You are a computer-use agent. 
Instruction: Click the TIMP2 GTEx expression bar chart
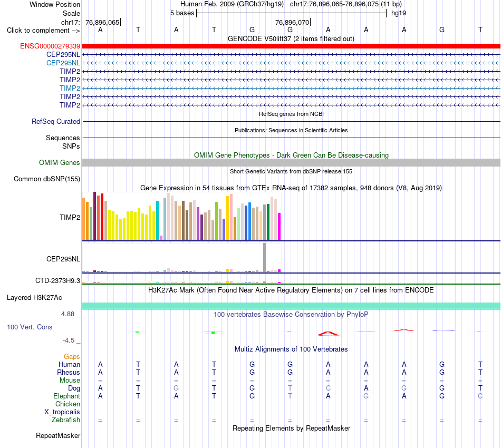click(181, 216)
